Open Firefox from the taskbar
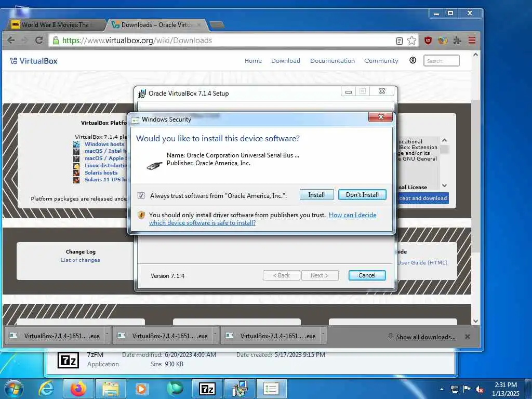The height and width of the screenshot is (399, 532). [78, 389]
